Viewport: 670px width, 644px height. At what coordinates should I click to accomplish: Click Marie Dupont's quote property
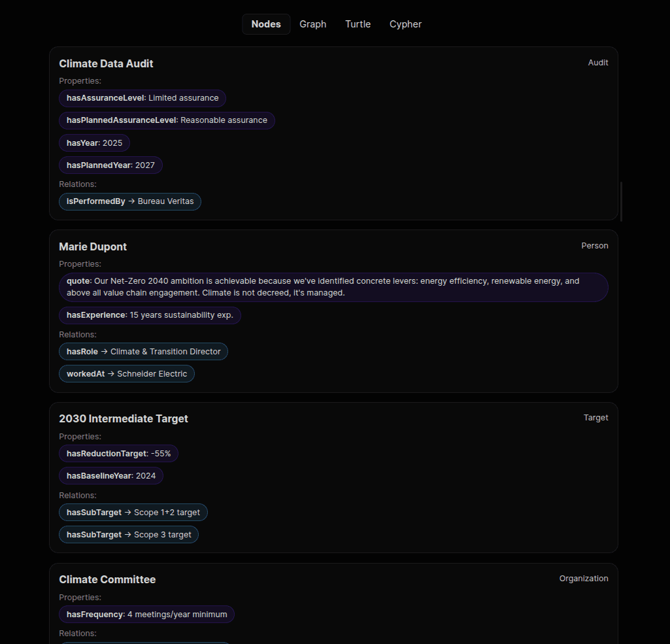tap(333, 287)
